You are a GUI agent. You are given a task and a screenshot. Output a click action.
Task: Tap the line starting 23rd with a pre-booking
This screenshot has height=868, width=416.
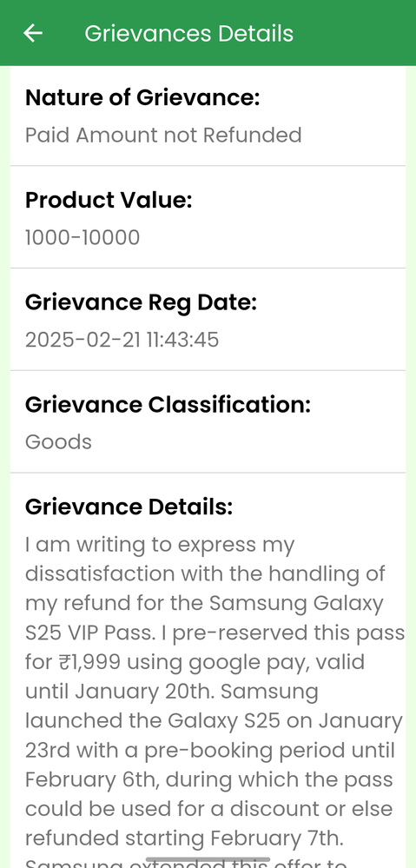pyautogui.click(x=210, y=750)
